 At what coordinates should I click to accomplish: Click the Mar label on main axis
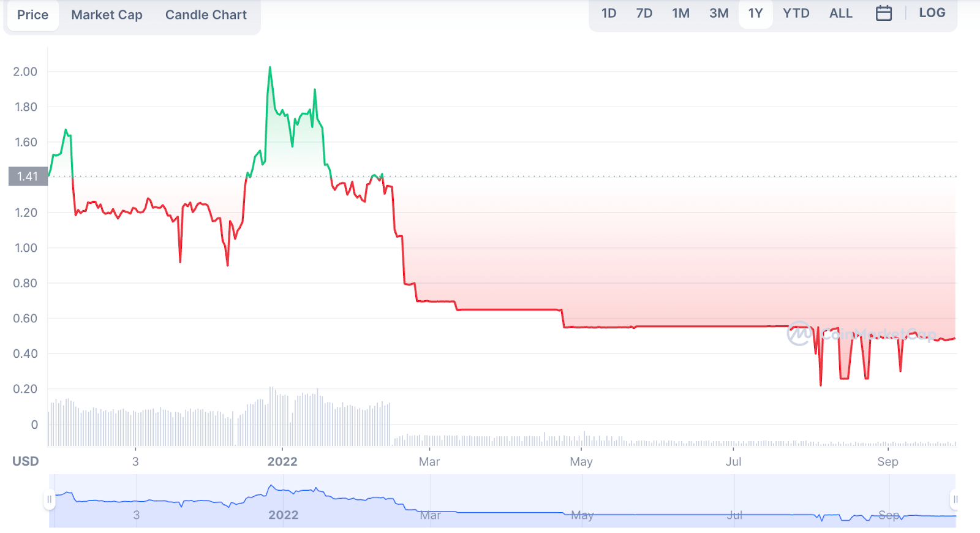[429, 461]
